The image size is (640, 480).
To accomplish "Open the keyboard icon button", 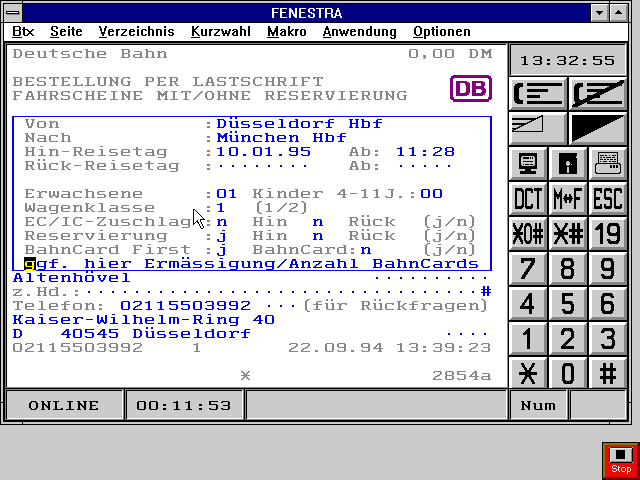I will 607,162.
